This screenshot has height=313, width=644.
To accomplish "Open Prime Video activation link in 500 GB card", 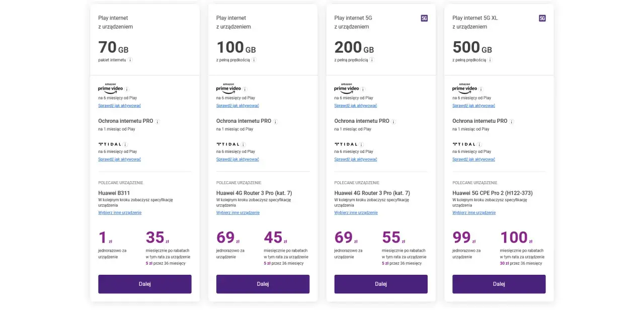I will pyautogui.click(x=473, y=106).
